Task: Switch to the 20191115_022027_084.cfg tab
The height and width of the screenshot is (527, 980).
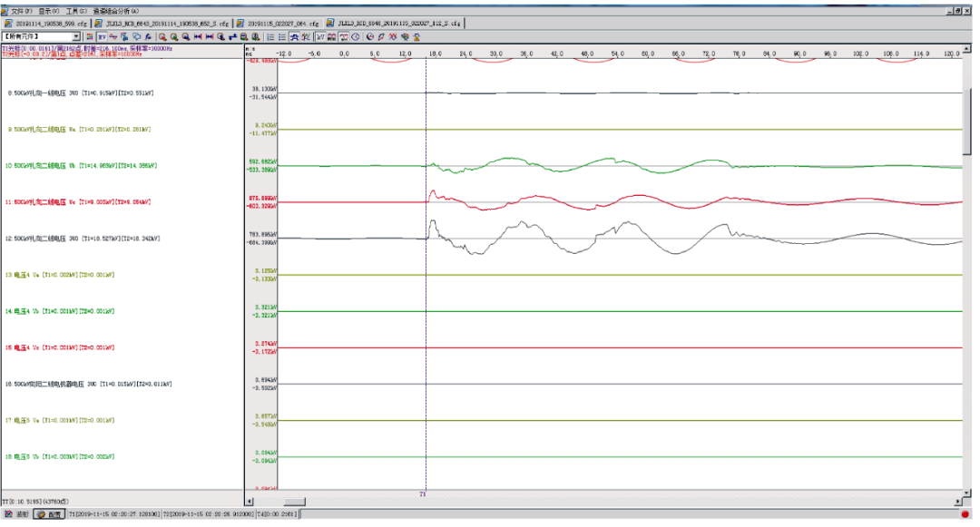Action: 279,24
